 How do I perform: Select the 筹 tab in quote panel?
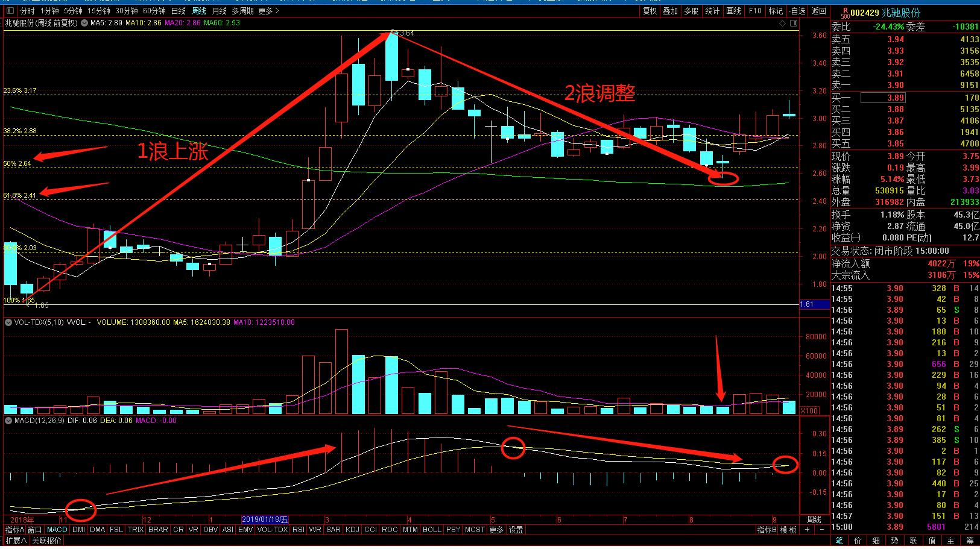(970, 541)
